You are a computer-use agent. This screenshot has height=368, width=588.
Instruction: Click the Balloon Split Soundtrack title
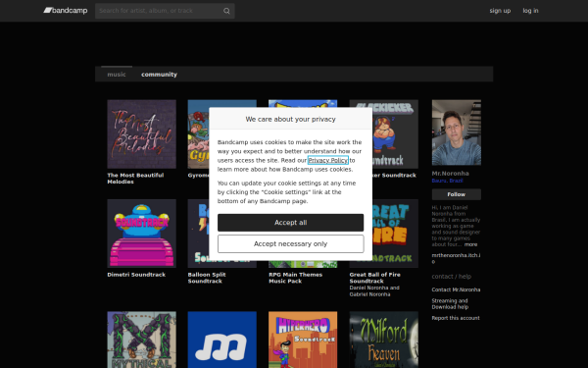coord(207,278)
